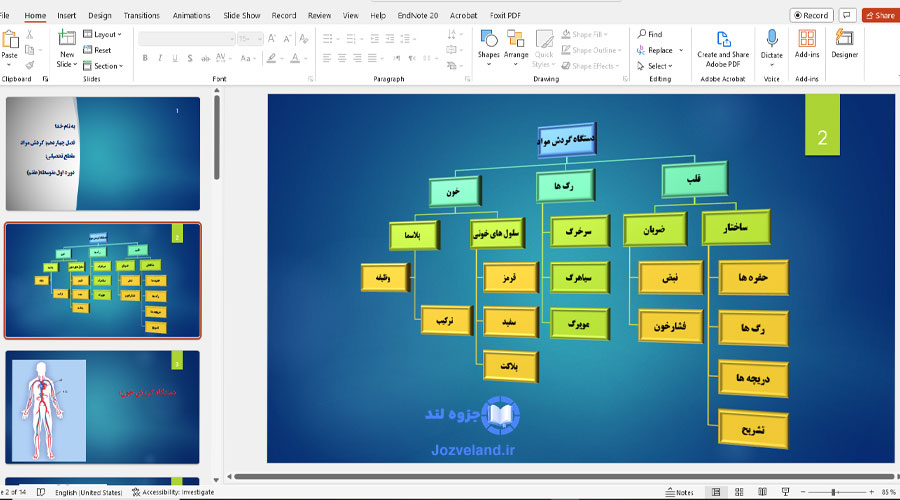Image resolution: width=900 pixels, height=500 pixels.
Task: Open the Comments icon near Share
Action: (847, 15)
